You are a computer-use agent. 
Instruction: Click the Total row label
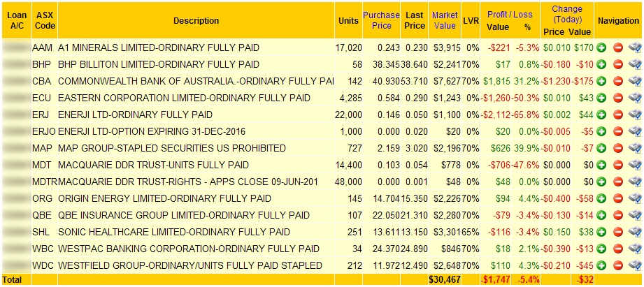11,279
